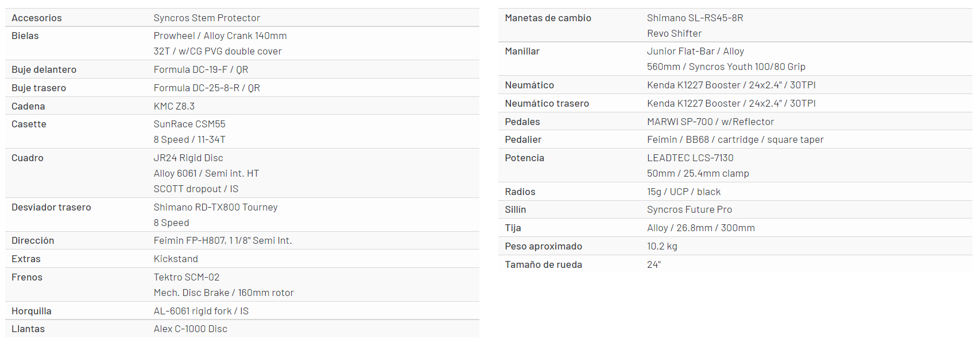The width and height of the screenshot is (980, 339).
Task: Click the SunRace CSM55 cassette text
Action: point(189,124)
